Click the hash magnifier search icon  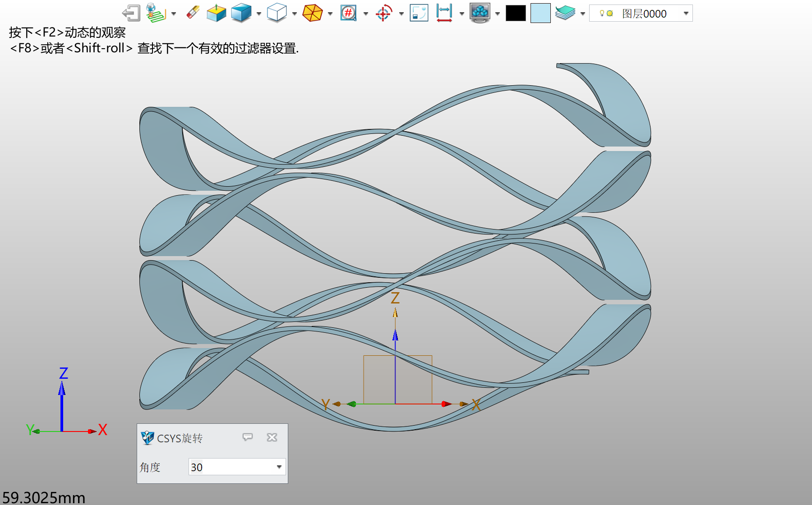[348, 13]
